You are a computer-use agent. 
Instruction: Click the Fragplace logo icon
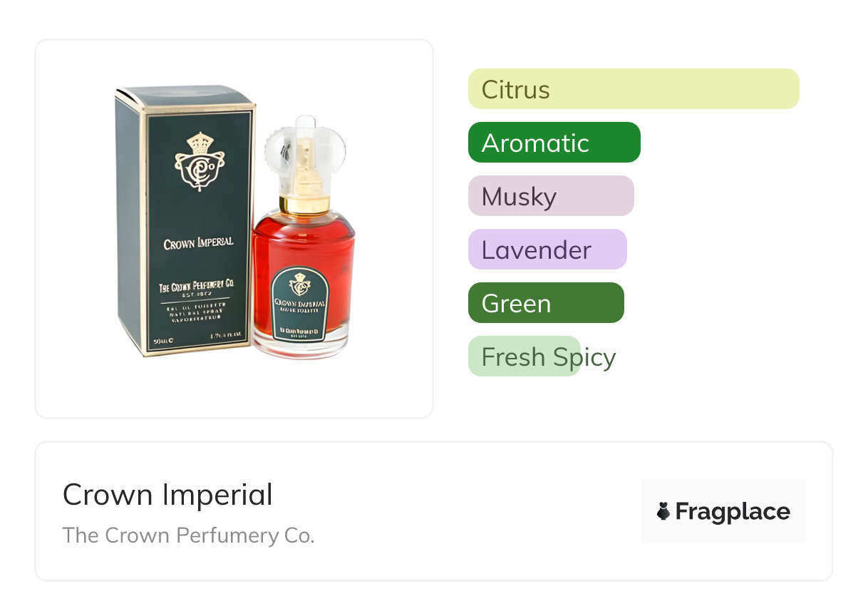[x=663, y=511]
